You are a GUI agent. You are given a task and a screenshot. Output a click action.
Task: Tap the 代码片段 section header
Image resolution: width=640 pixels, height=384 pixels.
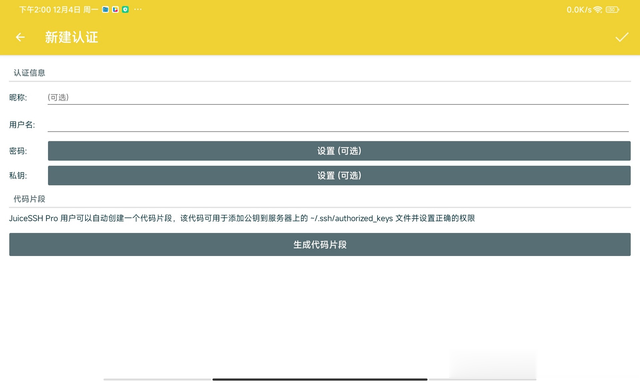(29, 199)
